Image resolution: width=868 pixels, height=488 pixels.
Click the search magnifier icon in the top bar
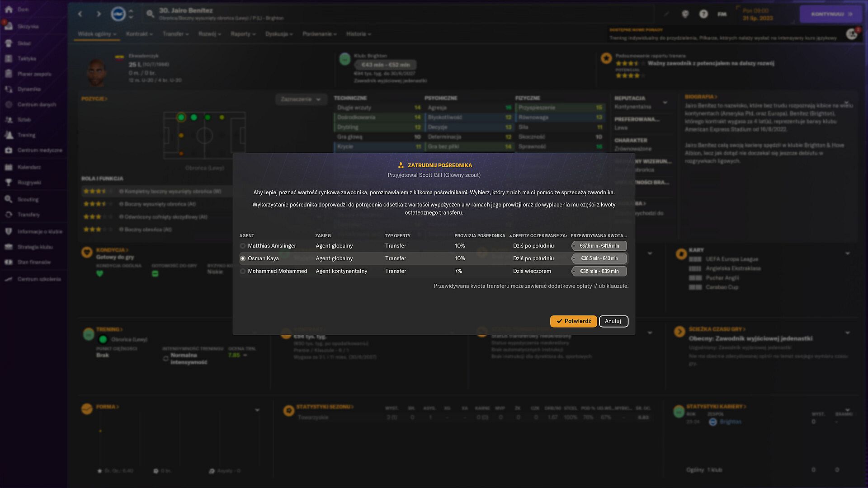click(151, 14)
